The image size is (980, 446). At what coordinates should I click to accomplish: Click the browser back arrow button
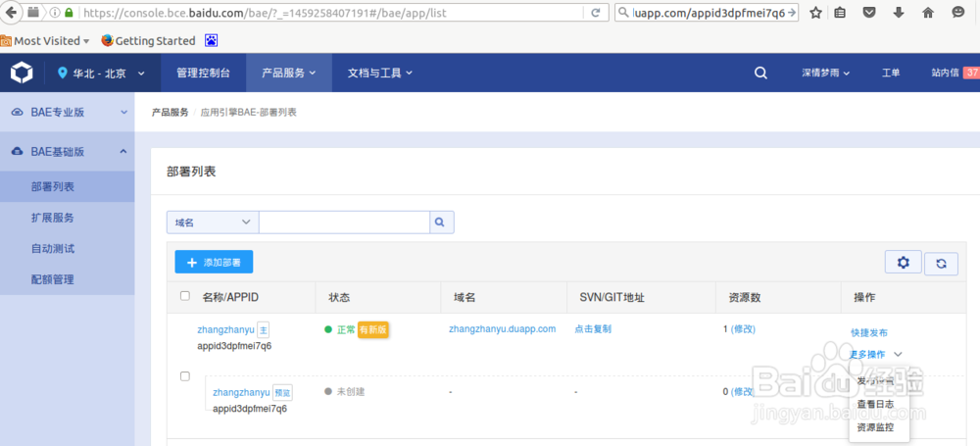(13, 12)
